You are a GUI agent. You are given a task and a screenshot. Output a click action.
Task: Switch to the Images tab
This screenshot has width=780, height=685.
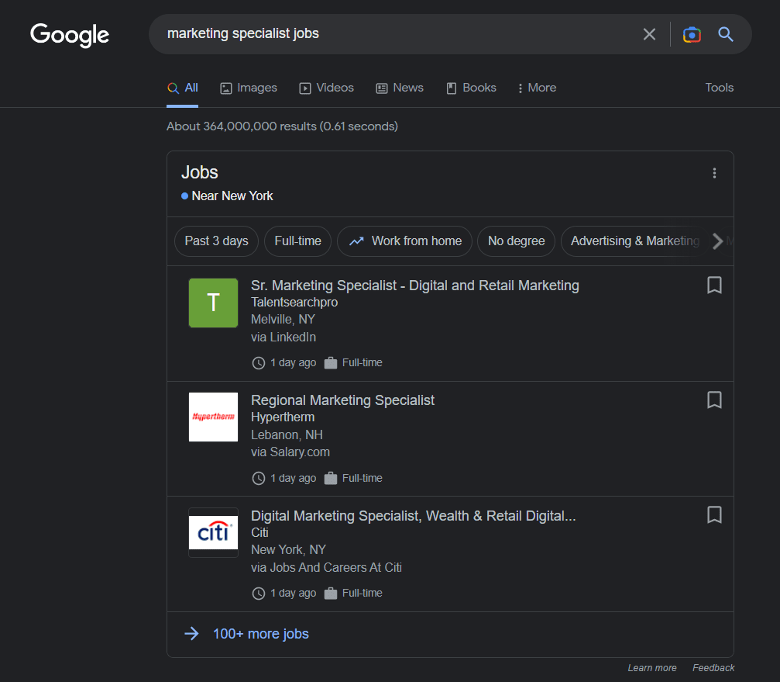tap(248, 88)
